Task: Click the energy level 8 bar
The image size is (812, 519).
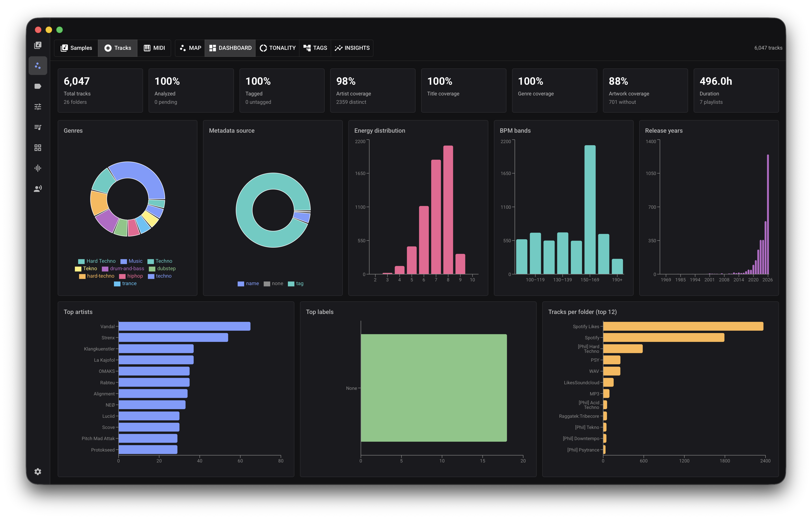Action: (448, 210)
